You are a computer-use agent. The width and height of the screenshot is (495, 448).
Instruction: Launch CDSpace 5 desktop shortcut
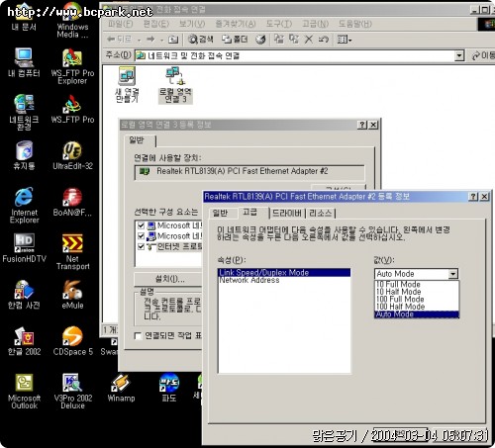72,341
